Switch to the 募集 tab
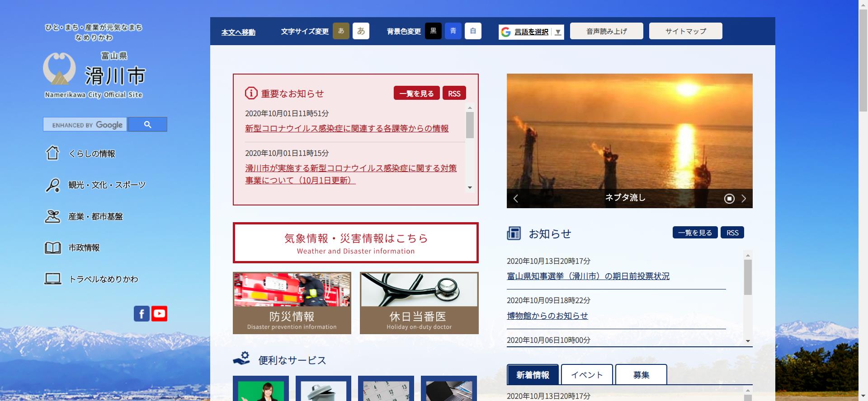This screenshot has height=401, width=868. coord(641,374)
